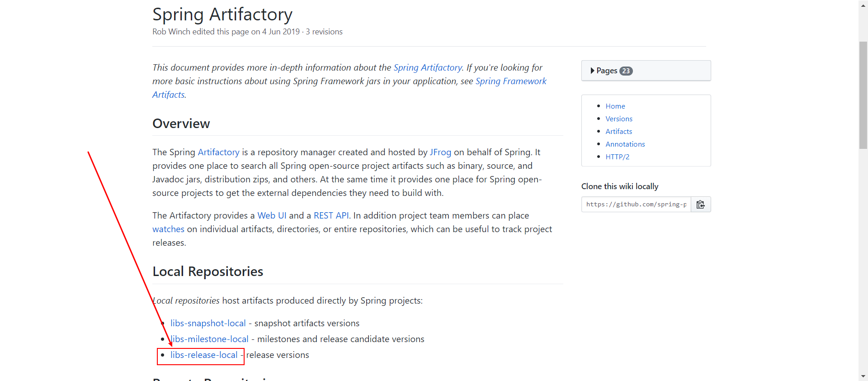The width and height of the screenshot is (868, 381).
Task: Click the Spring Artifactory page title
Action: tap(222, 14)
